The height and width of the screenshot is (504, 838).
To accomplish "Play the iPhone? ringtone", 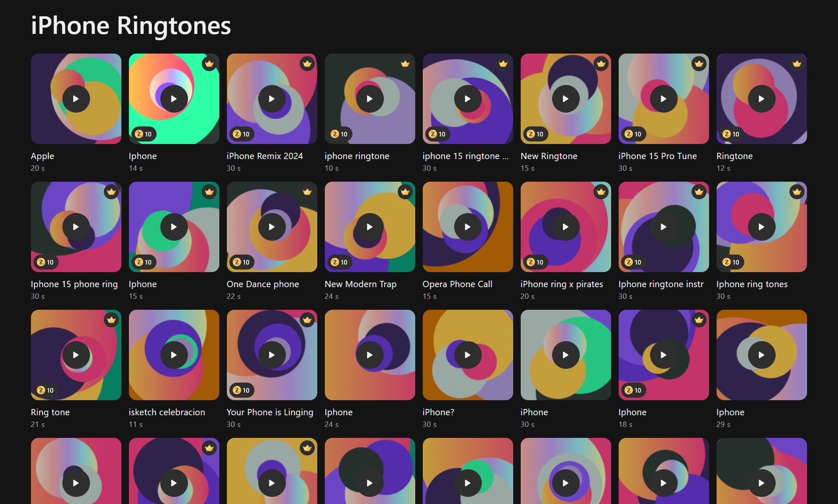I will (468, 355).
